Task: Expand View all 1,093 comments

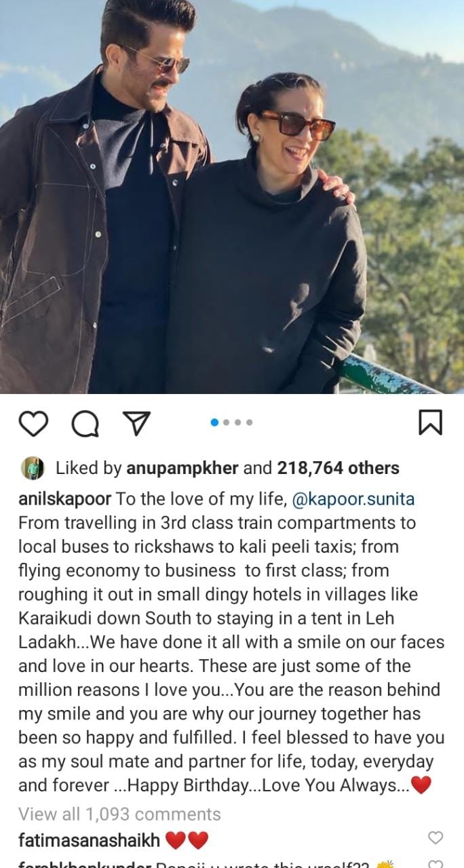Action: [x=119, y=814]
